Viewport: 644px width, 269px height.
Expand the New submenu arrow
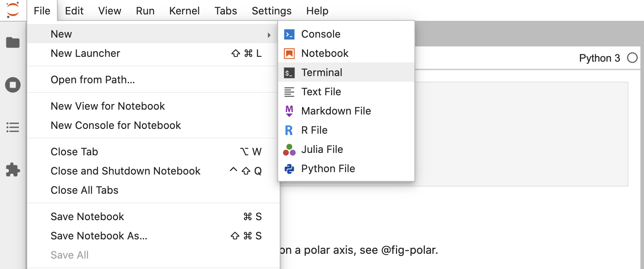[x=269, y=35]
